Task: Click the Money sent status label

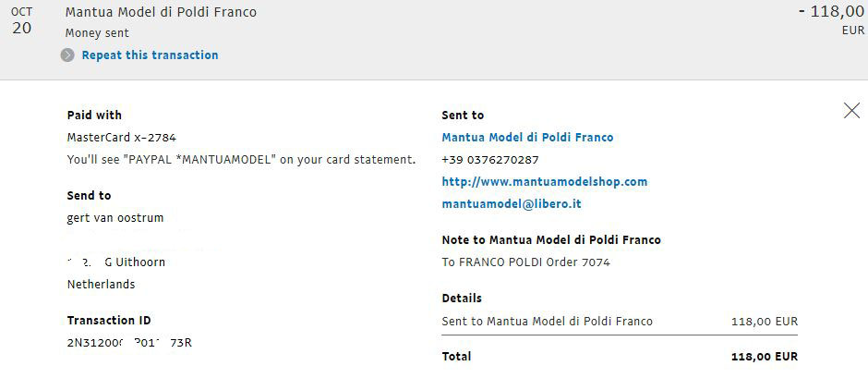Action: (x=97, y=33)
